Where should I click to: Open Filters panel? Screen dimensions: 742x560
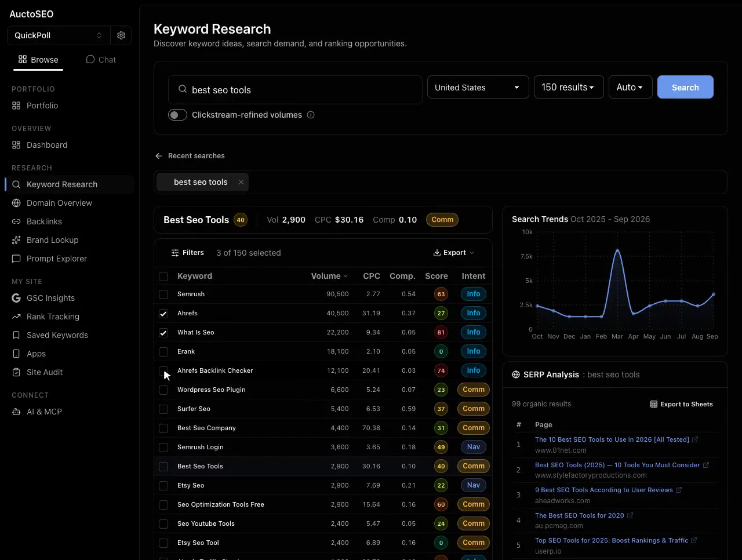pos(187,253)
